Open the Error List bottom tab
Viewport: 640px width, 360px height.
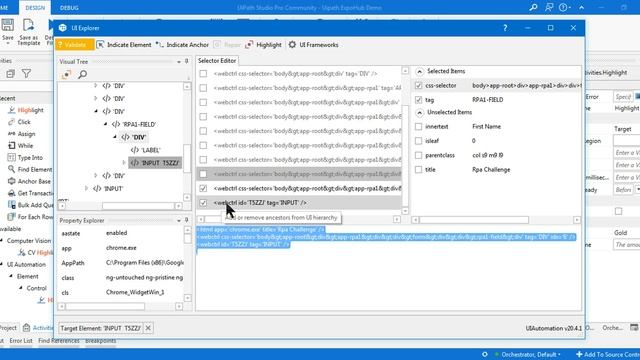coord(21,340)
